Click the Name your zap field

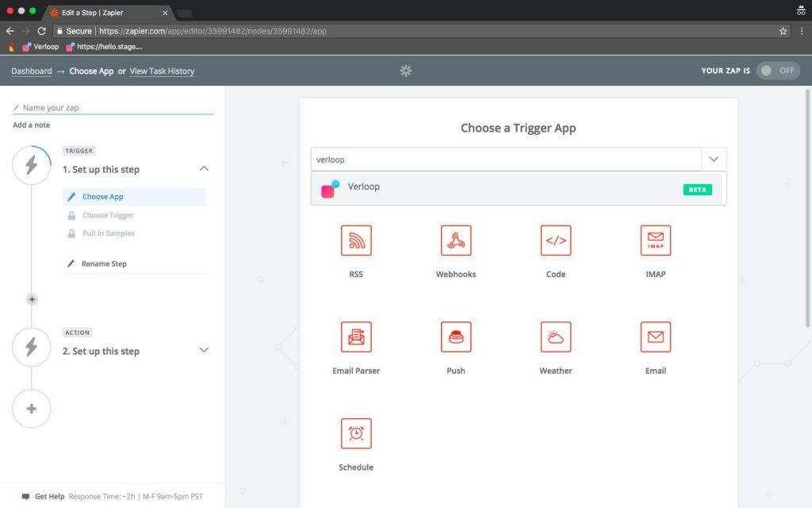point(113,108)
